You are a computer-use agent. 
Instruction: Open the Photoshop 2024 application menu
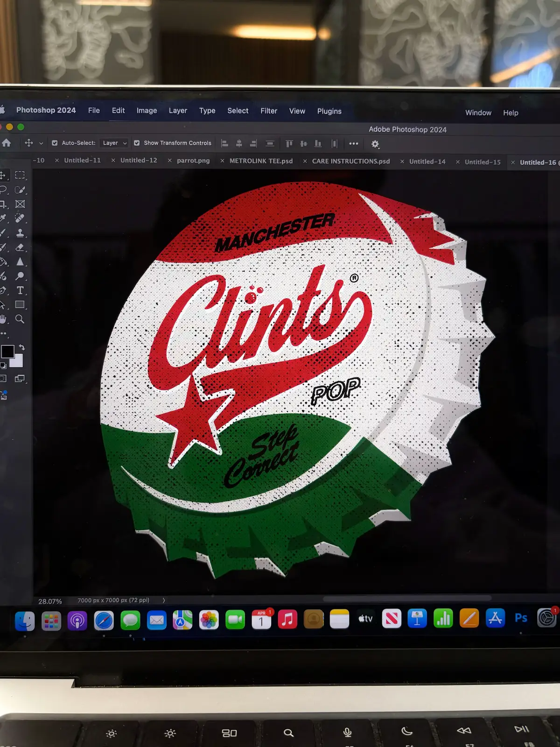coord(46,110)
